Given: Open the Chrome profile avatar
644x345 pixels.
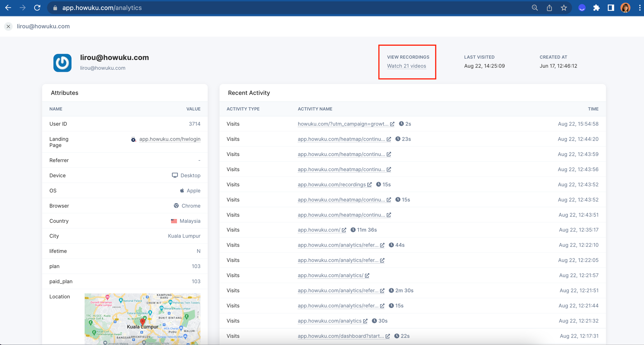Looking at the screenshot, I should [625, 8].
